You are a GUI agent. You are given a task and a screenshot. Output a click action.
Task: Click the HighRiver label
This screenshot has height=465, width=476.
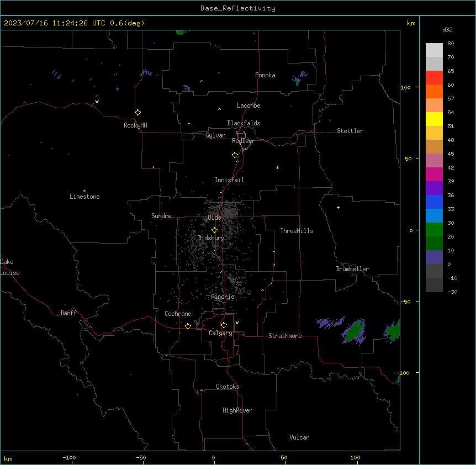[x=237, y=410]
